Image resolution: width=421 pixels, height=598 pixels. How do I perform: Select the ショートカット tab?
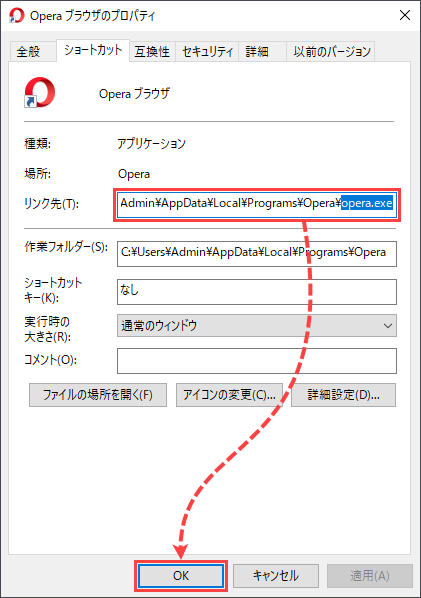tap(93, 50)
